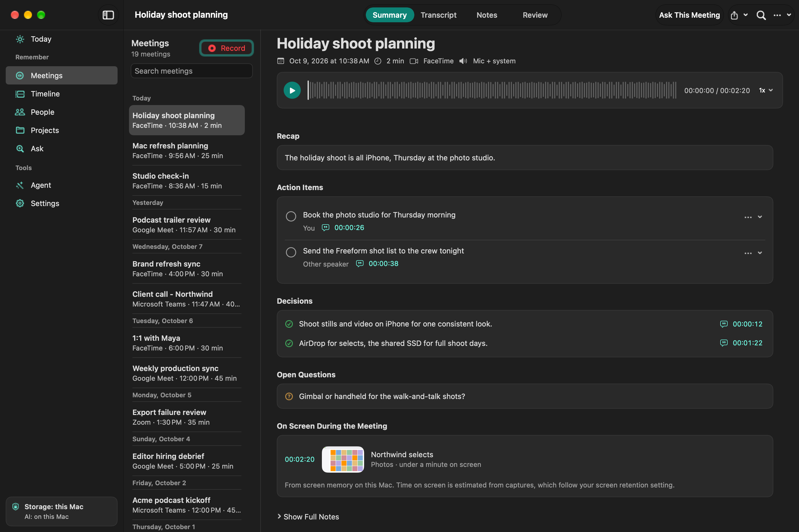Go to People in sidebar
799x532 pixels.
[x=61, y=112]
